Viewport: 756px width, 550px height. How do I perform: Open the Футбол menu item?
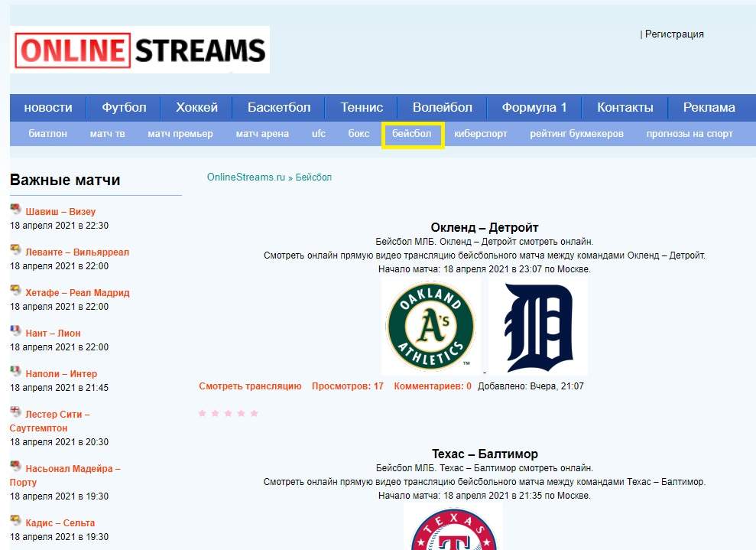[124, 107]
